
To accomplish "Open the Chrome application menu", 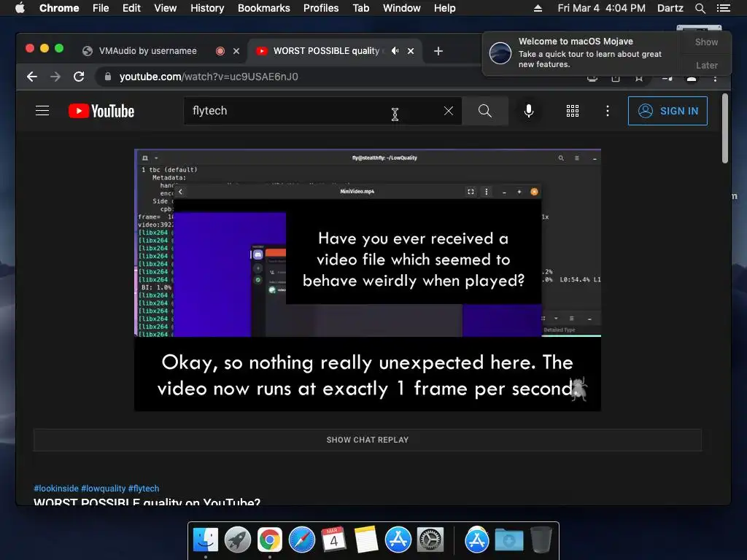I will pyautogui.click(x=59, y=8).
